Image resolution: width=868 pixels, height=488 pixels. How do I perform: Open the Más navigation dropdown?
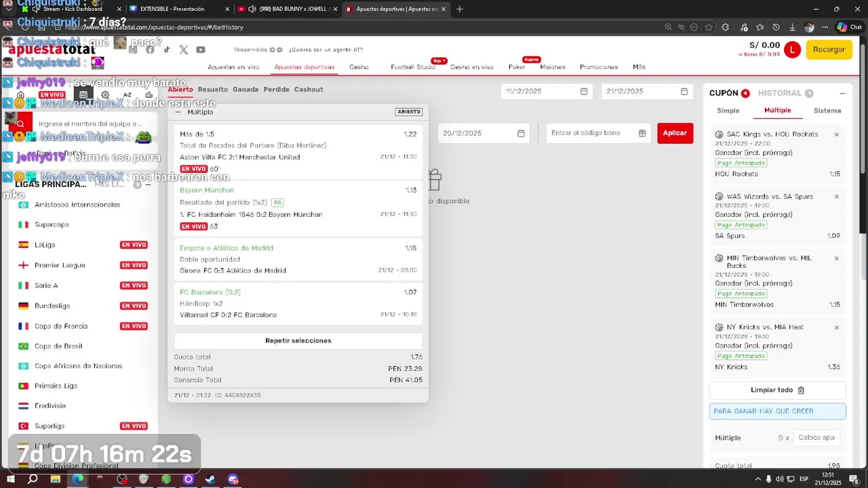[x=639, y=67]
